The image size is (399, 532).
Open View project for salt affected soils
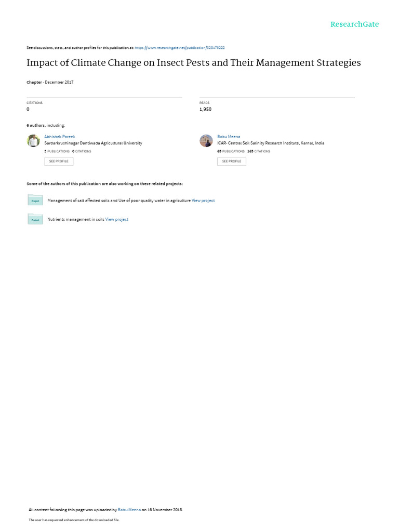coord(203,201)
